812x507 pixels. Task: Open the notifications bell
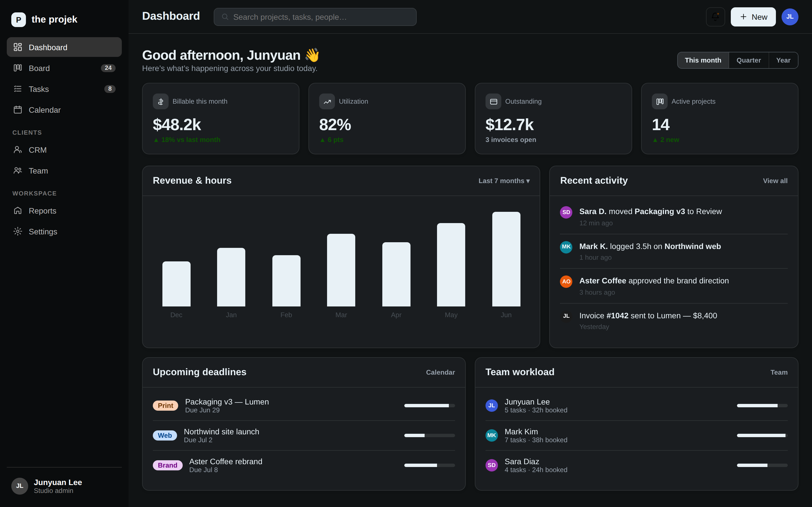click(715, 17)
